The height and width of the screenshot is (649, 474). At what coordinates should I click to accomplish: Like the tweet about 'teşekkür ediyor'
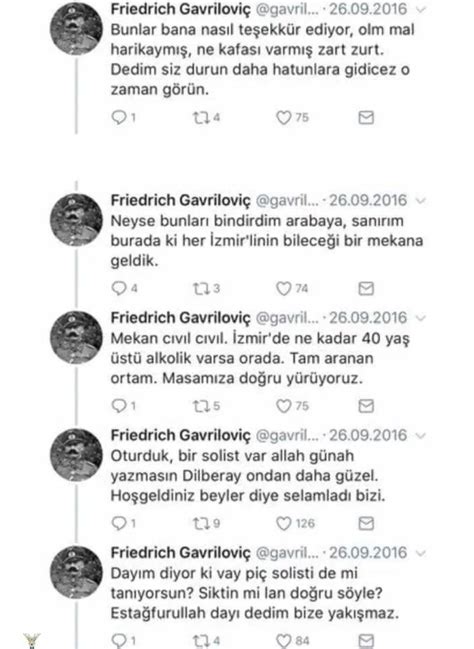(x=284, y=118)
